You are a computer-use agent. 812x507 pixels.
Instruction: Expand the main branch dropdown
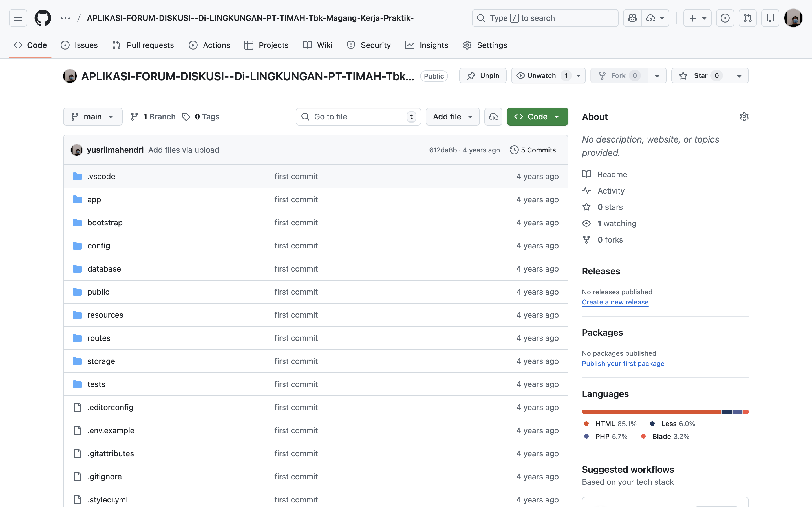(92, 117)
